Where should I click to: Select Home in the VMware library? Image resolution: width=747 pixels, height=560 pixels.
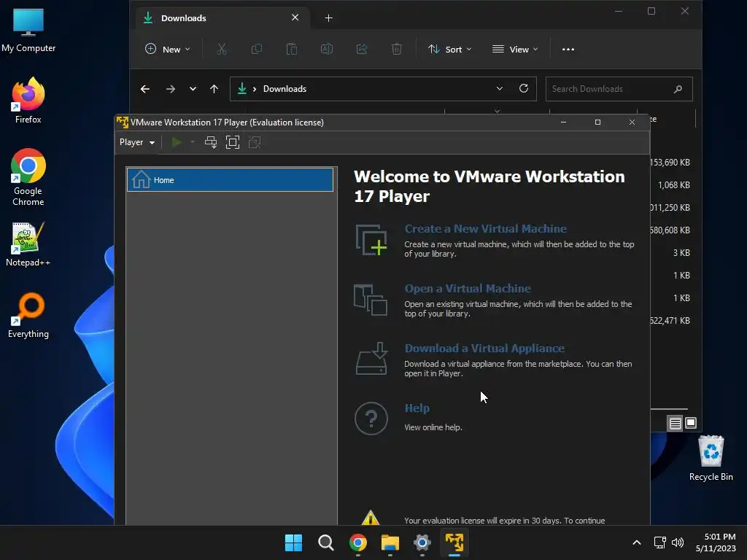(x=230, y=180)
